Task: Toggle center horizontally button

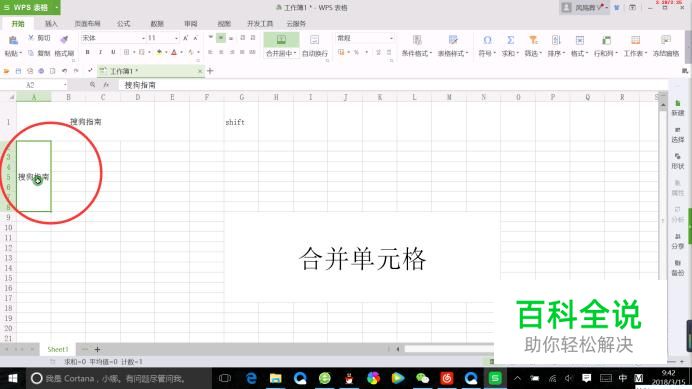Action: coord(221,52)
